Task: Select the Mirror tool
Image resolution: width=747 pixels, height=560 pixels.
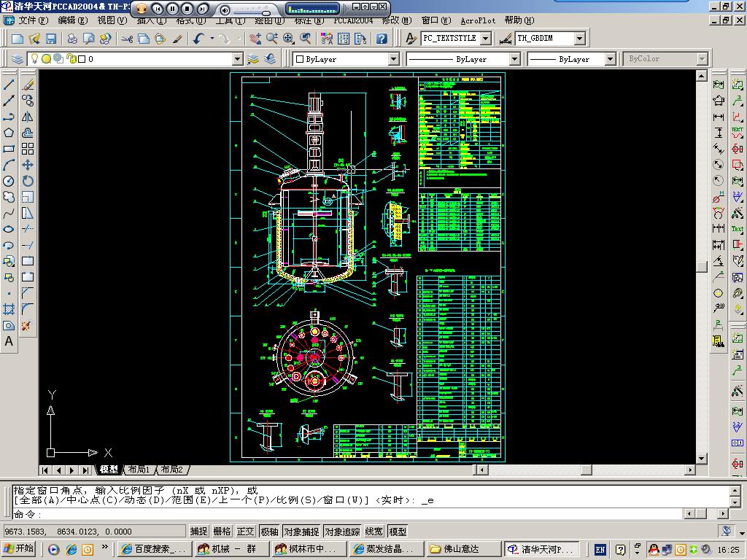Action: (x=28, y=117)
